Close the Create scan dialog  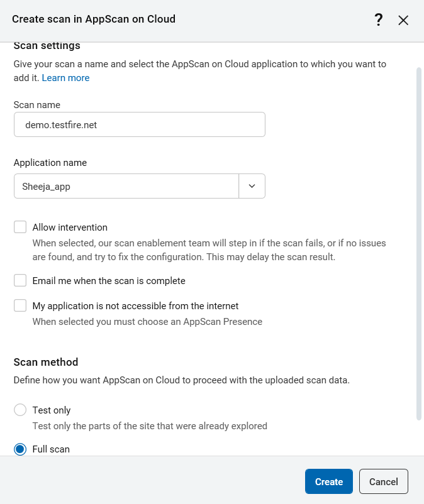[x=403, y=20]
